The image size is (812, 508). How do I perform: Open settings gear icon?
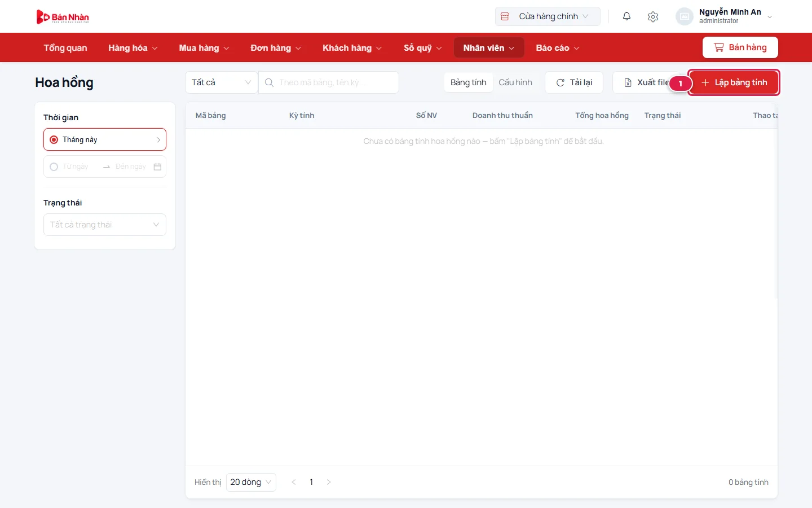point(653,17)
